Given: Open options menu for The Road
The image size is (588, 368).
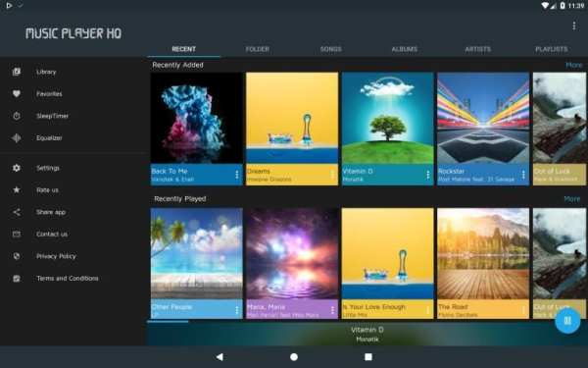Looking at the screenshot, I should click(523, 310).
